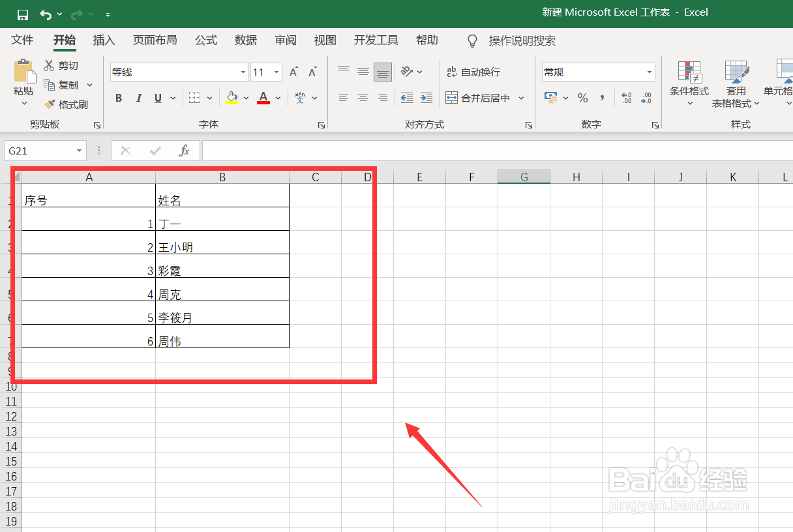Screen dimensions: 793x532
Task: Apply the comma style number format
Action: [601, 98]
